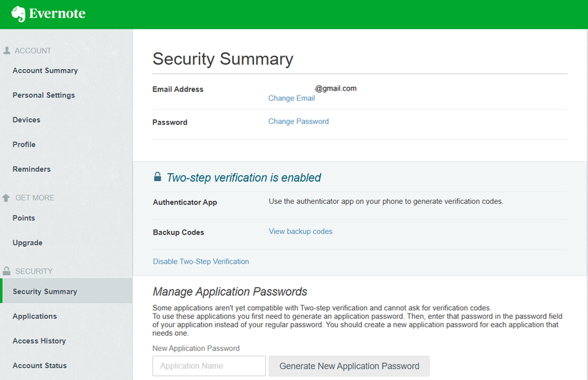The width and height of the screenshot is (588, 380).
Task: Click the Email Address label
Action: point(177,89)
